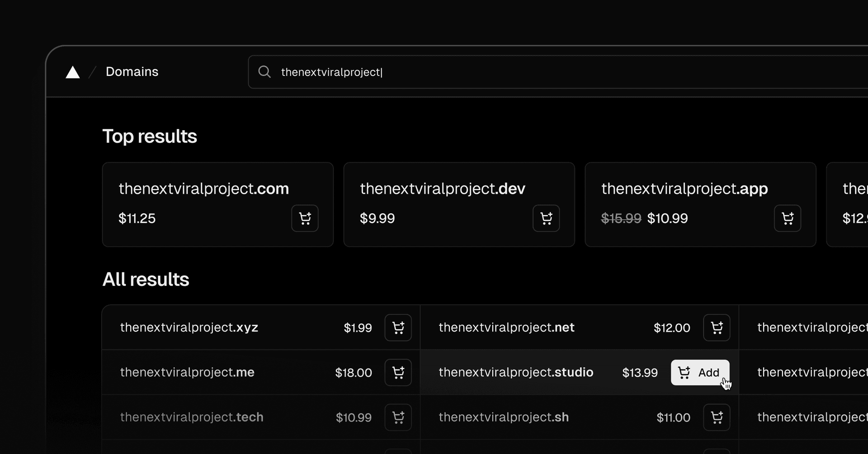Add thenextviralproject.com to cart
This screenshot has width=868, height=454.
coord(305,219)
